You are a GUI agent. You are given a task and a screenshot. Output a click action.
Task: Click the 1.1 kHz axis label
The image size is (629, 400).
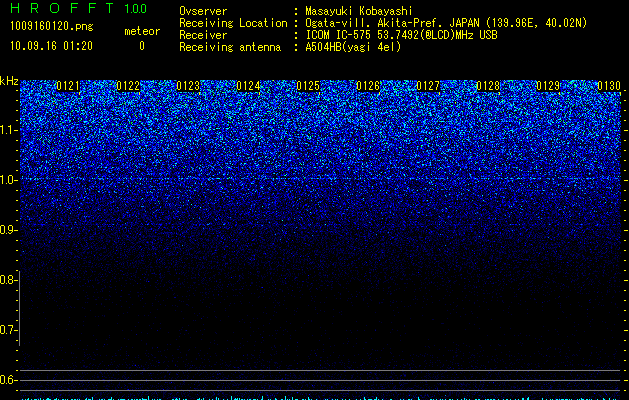8,130
